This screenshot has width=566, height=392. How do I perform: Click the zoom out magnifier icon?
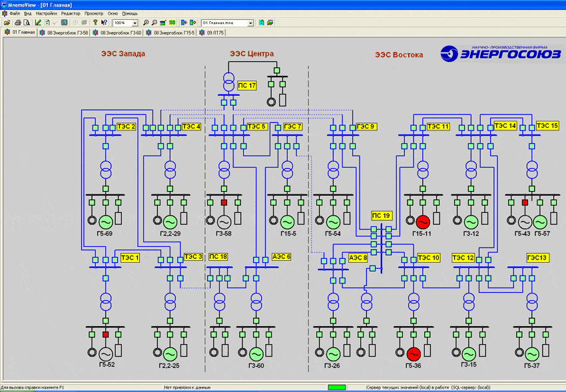(154, 23)
